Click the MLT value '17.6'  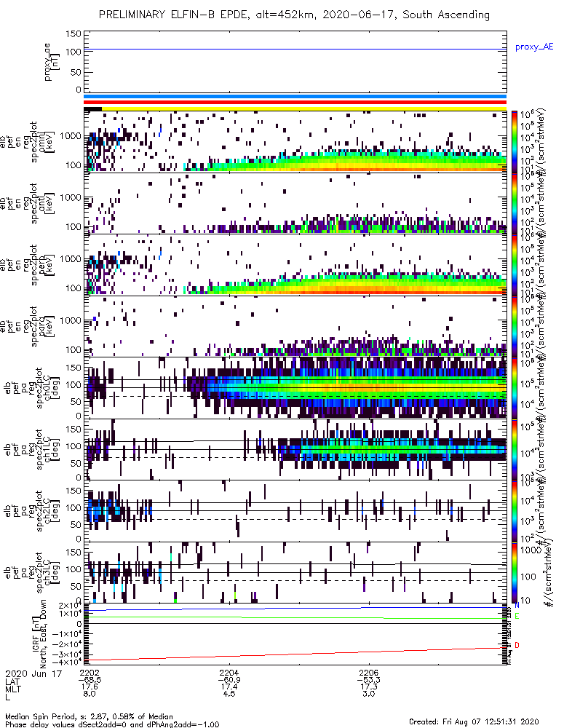pos(89,687)
